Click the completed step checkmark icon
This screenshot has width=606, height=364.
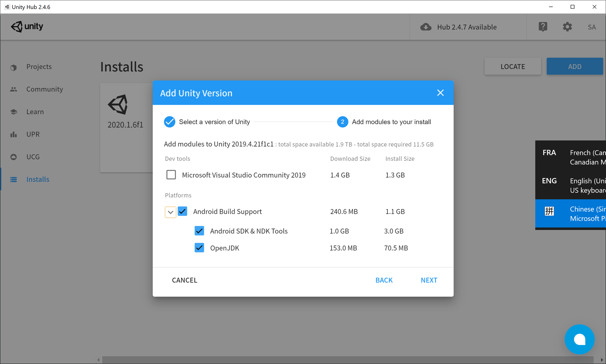tap(170, 122)
